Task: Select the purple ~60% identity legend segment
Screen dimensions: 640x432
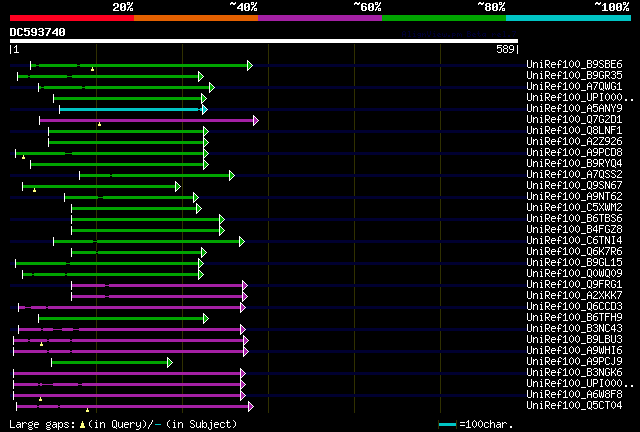Action: pyautogui.click(x=320, y=18)
